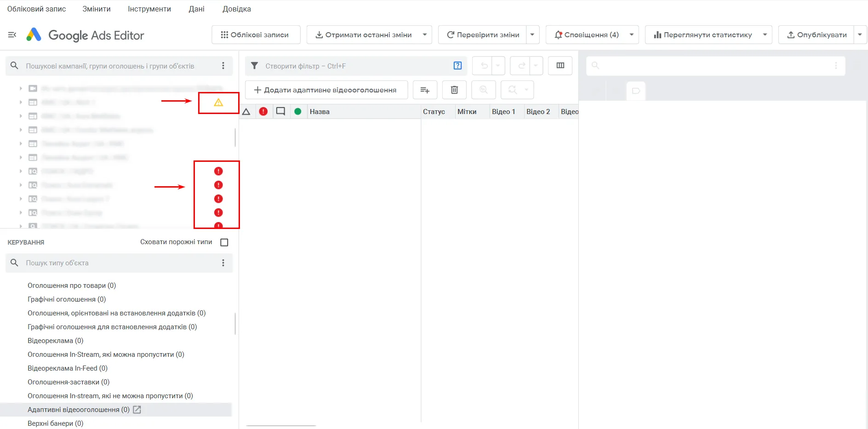Click the redo arrow icon

(521, 66)
